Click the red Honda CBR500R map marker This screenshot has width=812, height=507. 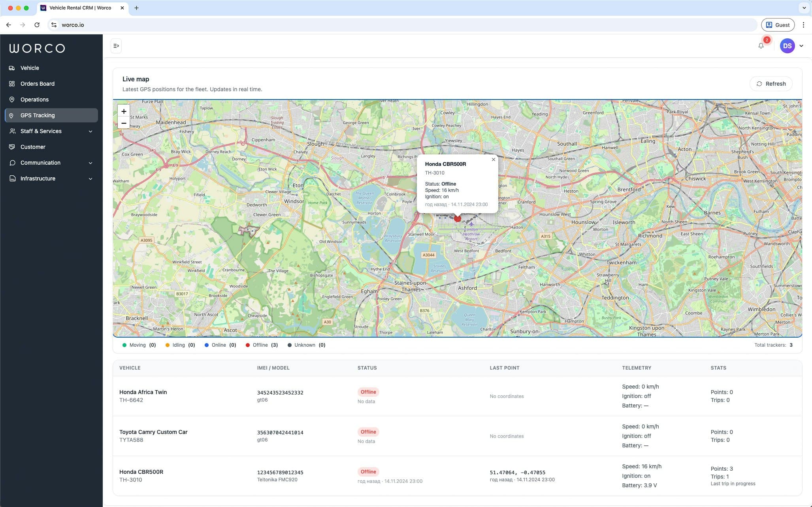coord(457,218)
